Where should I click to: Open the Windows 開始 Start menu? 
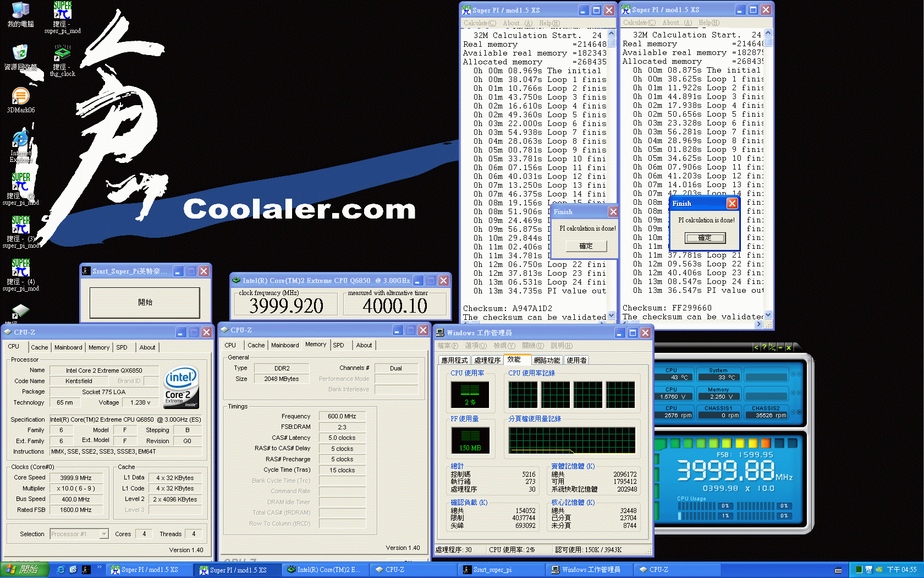[25, 570]
